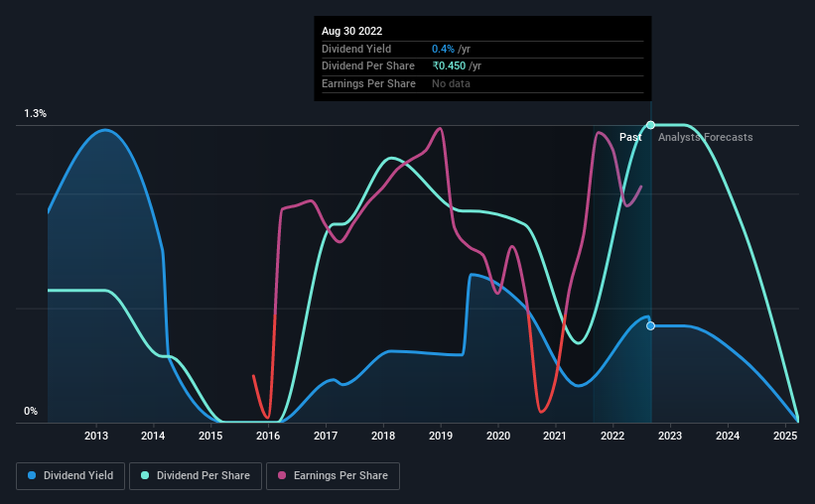Click the teal data point marker at Aug 2022
The height and width of the screenshot is (504, 815).
tap(651, 125)
